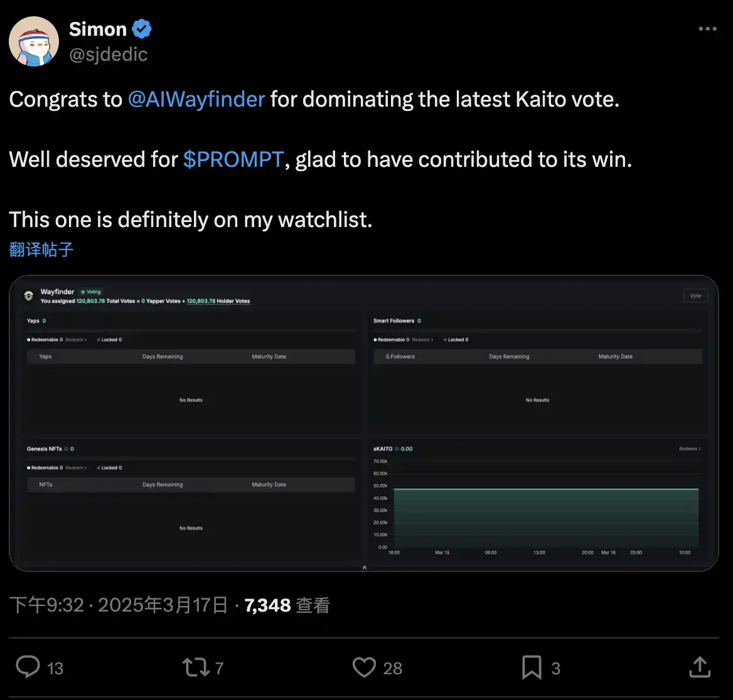Click the Vote button in dashboard image
This screenshot has width=733, height=700.
tap(695, 296)
